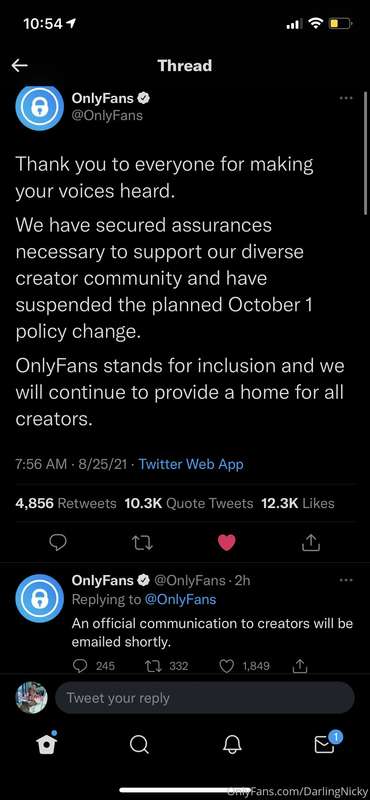Screen dimensions: 370x800
Task: Click the Twitter Web App link
Action: pos(191,464)
